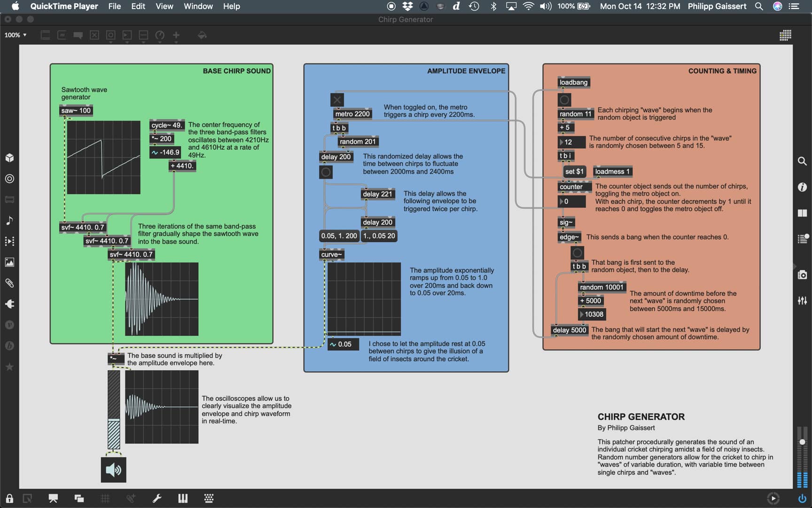Click the message box labeled loadmess 1
Viewport: 812px width, 508px height.
pos(612,171)
